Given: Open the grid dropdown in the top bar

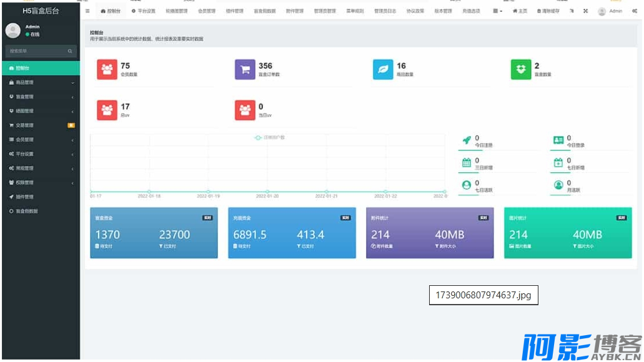Looking at the screenshot, I should click(x=497, y=11).
